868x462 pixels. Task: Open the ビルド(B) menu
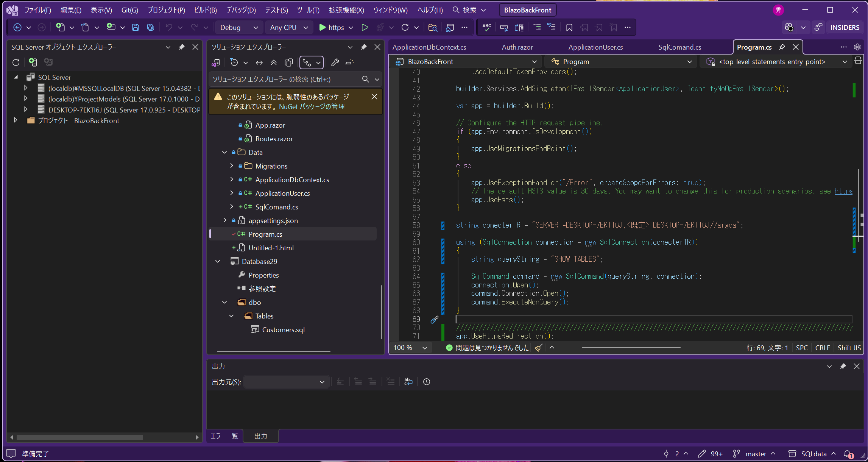click(205, 10)
